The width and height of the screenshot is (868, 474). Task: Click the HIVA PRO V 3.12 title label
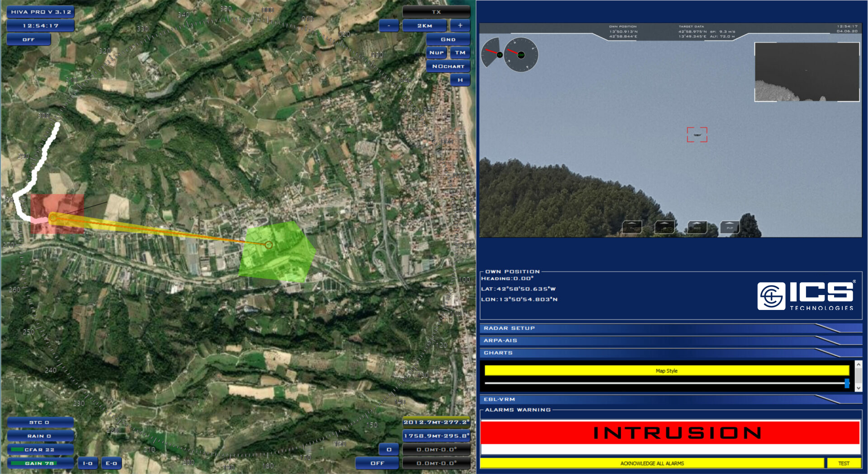41,12
